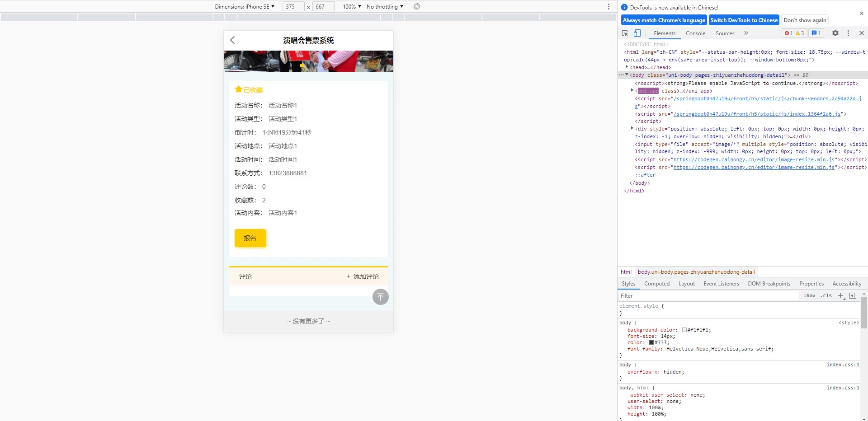
Task: Toggle the :hov element state button
Action: (809, 296)
